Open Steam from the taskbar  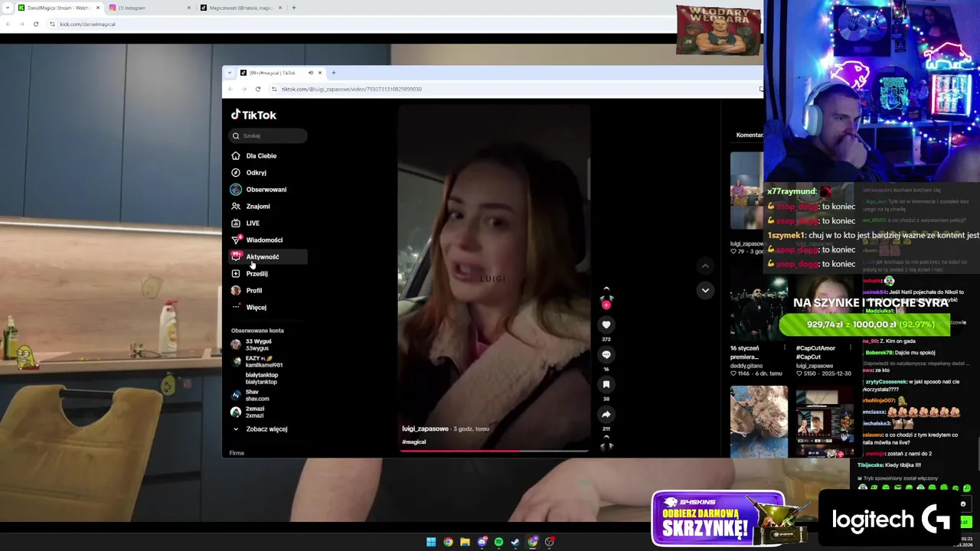(515, 542)
